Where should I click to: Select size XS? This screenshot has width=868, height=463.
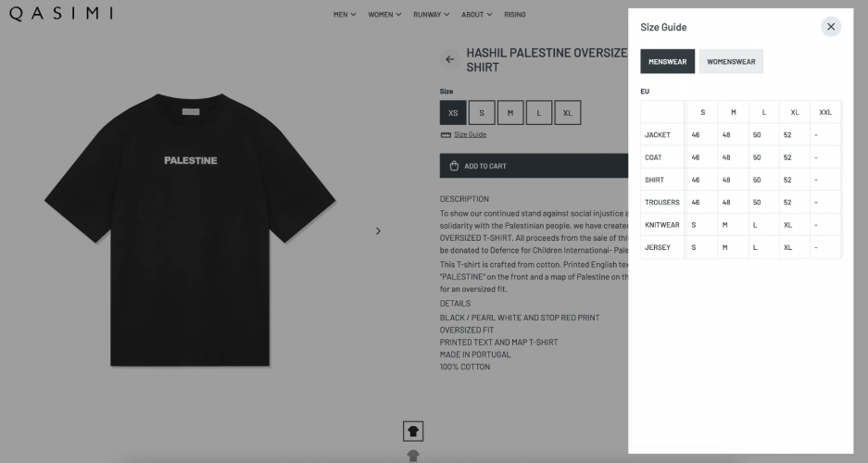click(453, 113)
